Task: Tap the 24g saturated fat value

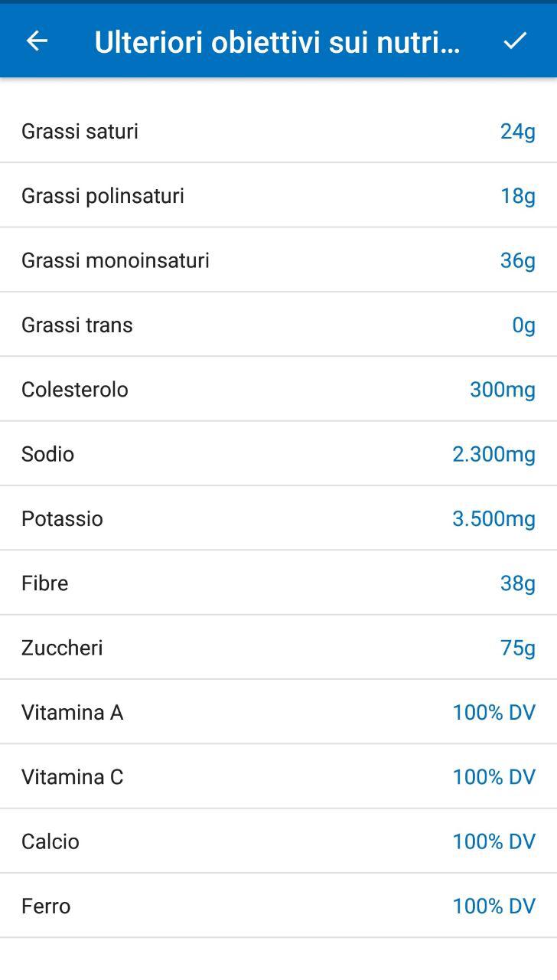Action: pyautogui.click(x=517, y=132)
